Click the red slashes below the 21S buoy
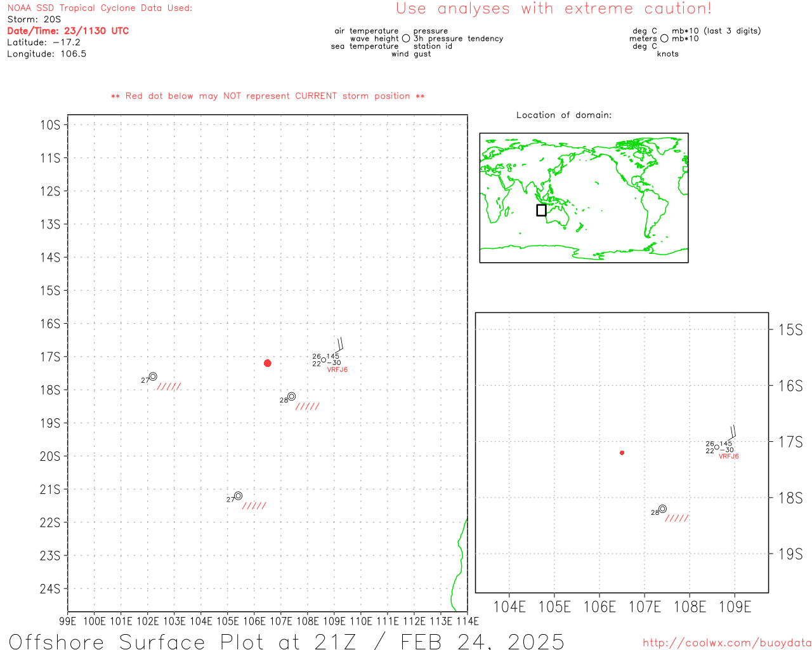Image resolution: width=812 pixels, height=650 pixels. pyautogui.click(x=254, y=506)
